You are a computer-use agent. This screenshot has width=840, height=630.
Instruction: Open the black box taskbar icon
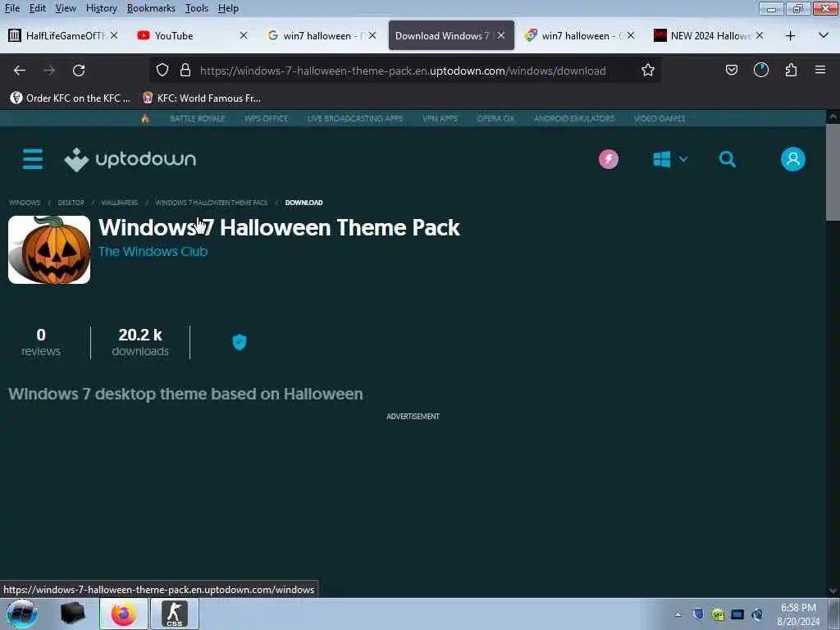pyautogui.click(x=73, y=614)
